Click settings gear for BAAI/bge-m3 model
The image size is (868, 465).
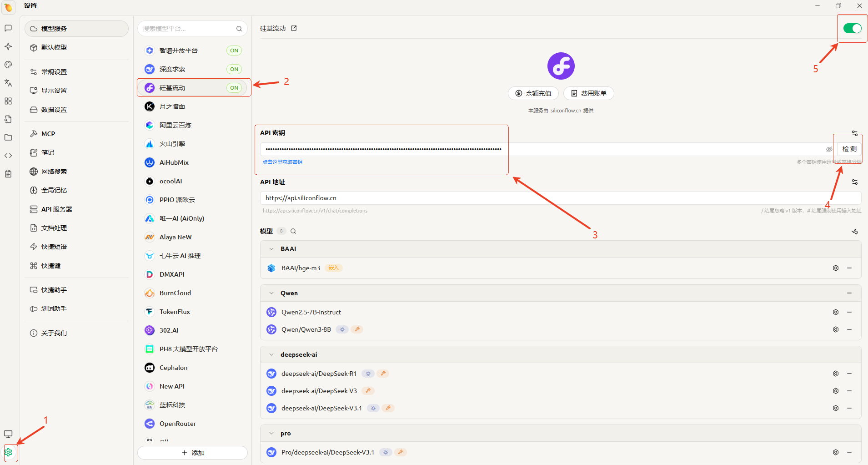pos(835,268)
